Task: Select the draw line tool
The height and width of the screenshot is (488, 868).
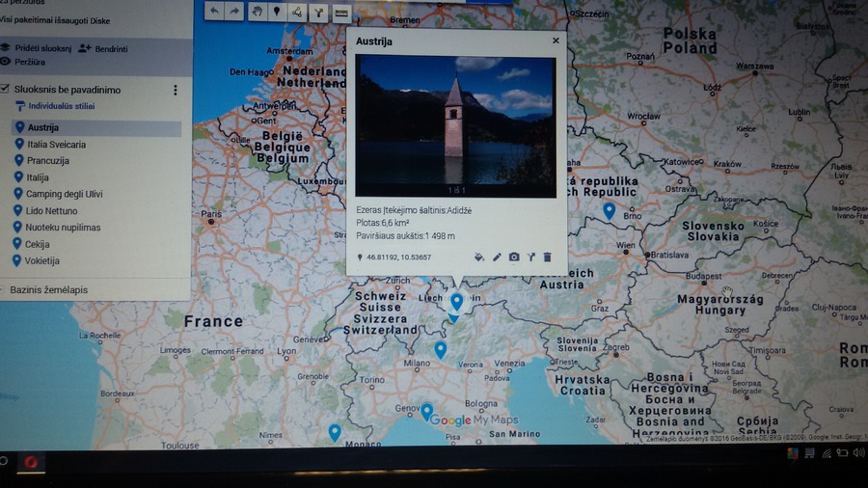Action: pos(298,13)
